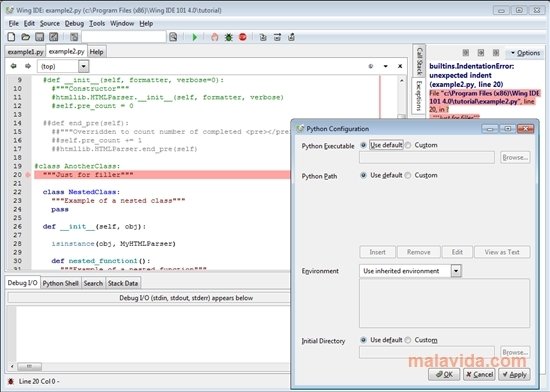This screenshot has height=392, width=550.
Task: Open the File menu
Action: (14, 23)
